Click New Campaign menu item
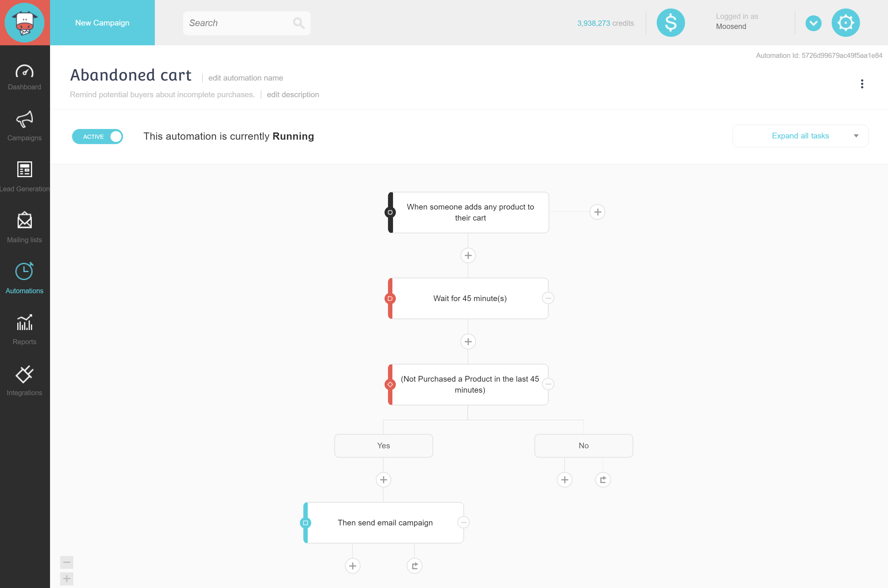The image size is (888, 588). [x=102, y=22]
